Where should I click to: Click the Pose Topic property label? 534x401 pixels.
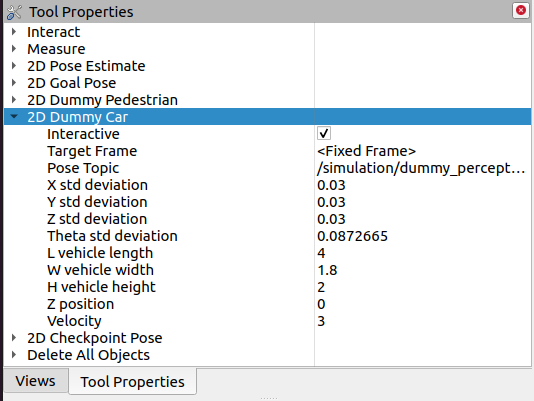click(83, 168)
